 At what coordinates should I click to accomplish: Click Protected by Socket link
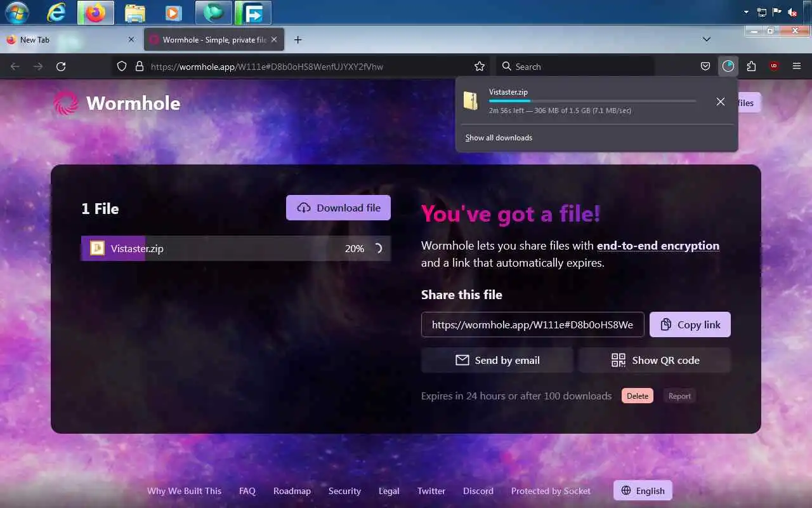[x=551, y=491]
